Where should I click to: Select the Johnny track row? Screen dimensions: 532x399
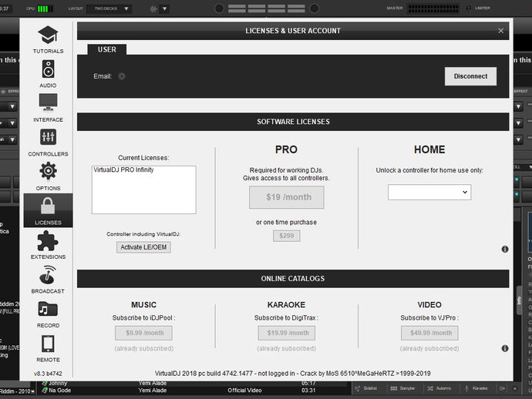point(194,384)
